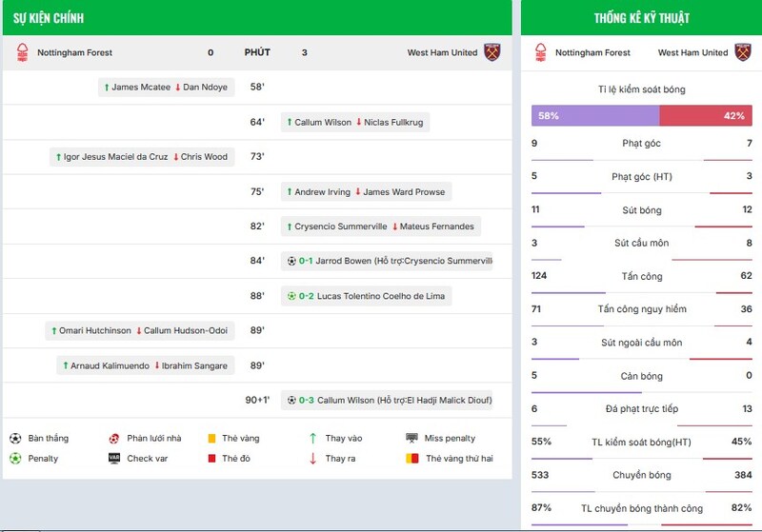Click the green penalty icon beside 0-2 Lucas Tolentino
This screenshot has height=532, width=762.
291,296
